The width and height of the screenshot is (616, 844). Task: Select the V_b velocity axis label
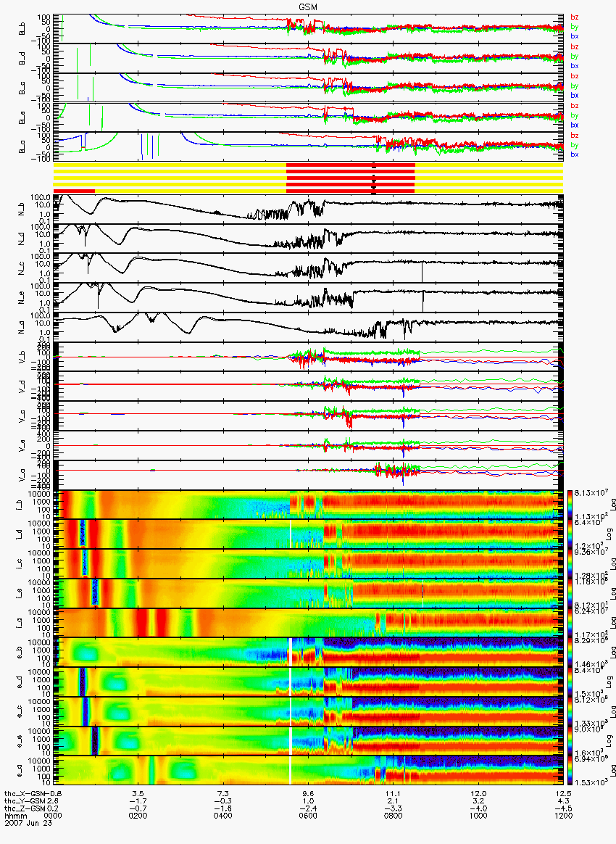(22, 356)
